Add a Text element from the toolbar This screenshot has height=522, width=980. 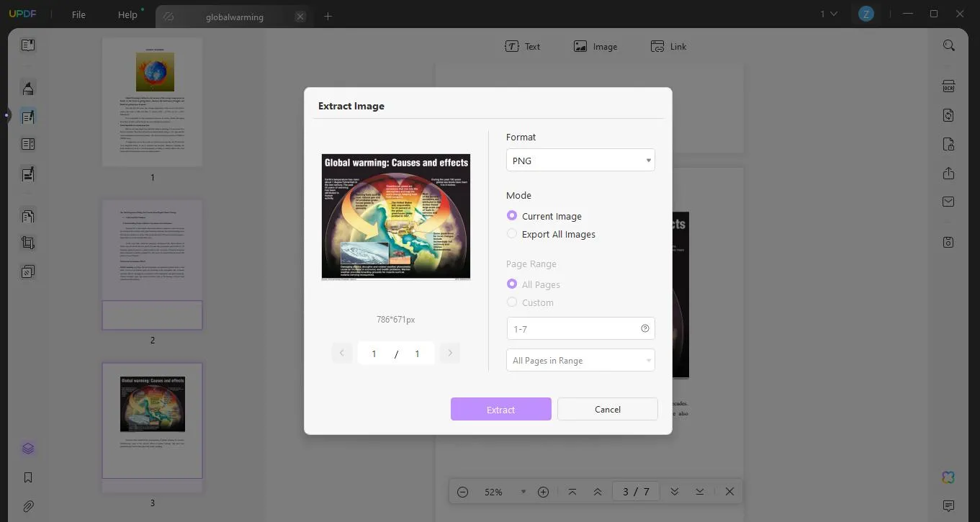(522, 46)
